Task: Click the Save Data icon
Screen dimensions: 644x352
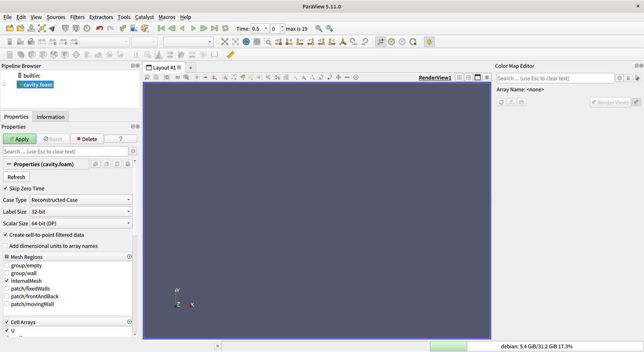Action: tap(31, 29)
